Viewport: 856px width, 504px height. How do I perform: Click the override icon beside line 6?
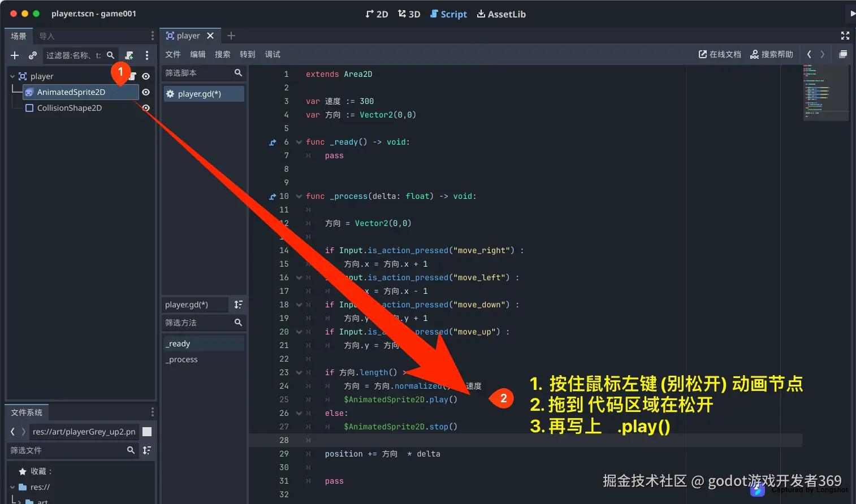(273, 142)
